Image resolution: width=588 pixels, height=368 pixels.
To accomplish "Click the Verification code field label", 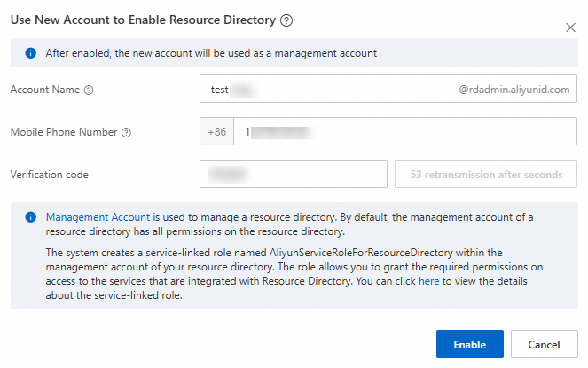I will point(49,175).
